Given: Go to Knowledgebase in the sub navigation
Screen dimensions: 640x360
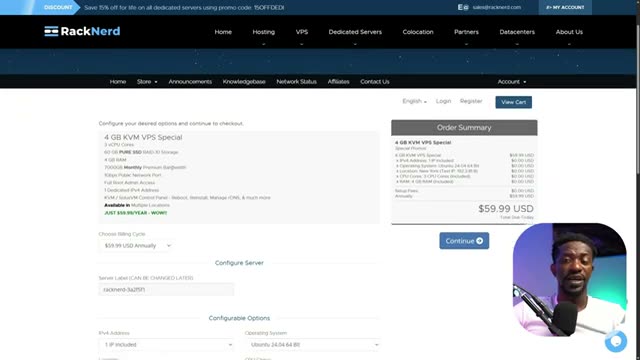Looking at the screenshot, I should [244, 82].
